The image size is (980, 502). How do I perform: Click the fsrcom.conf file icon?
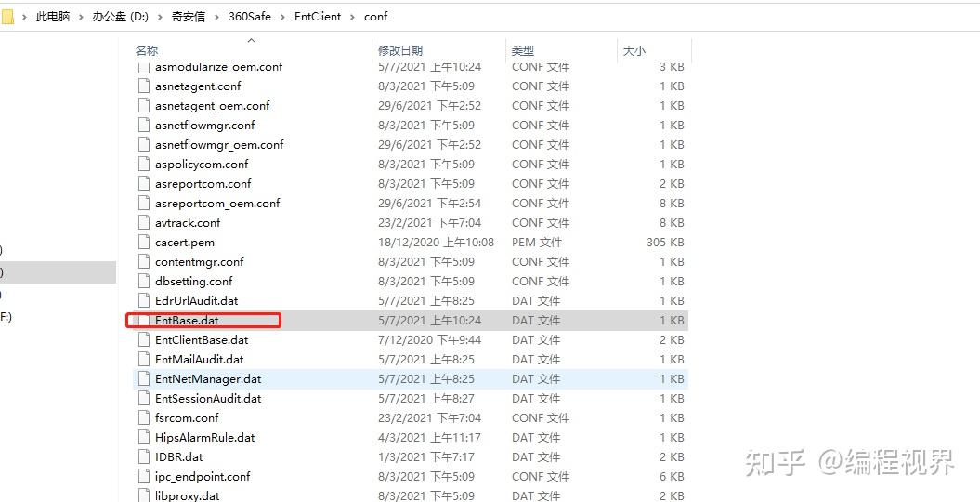pyautogui.click(x=144, y=418)
